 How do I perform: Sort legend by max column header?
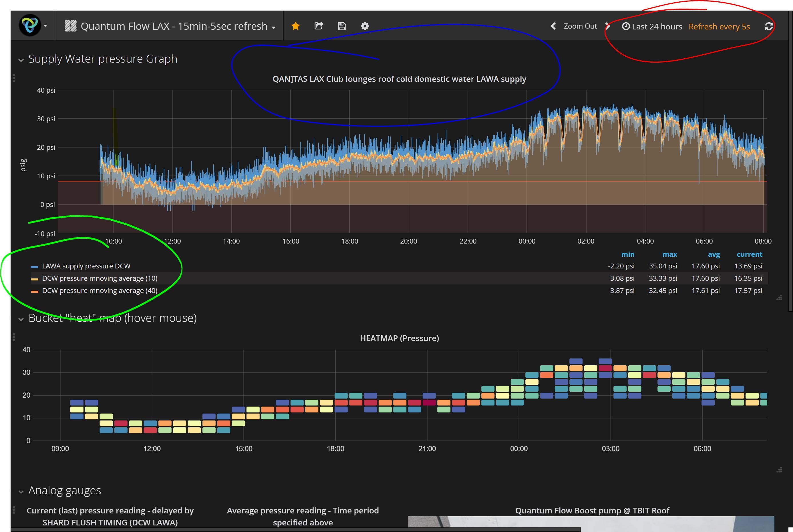pyautogui.click(x=669, y=254)
